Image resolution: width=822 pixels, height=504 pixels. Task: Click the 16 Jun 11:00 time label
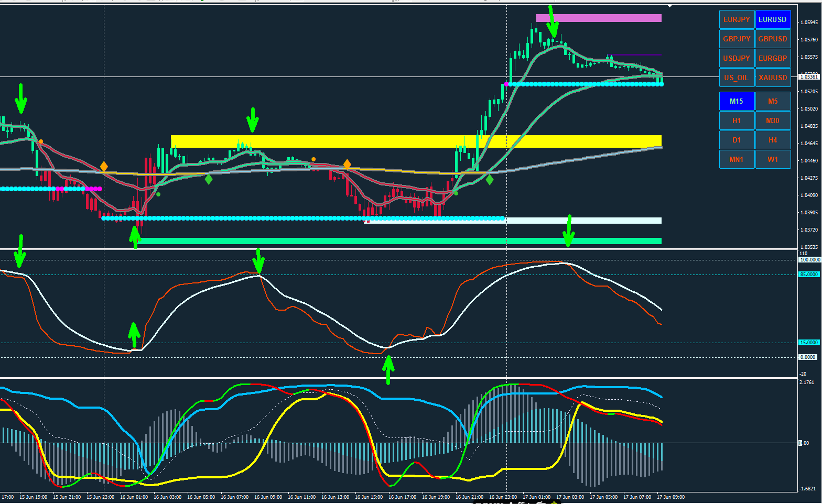click(301, 497)
